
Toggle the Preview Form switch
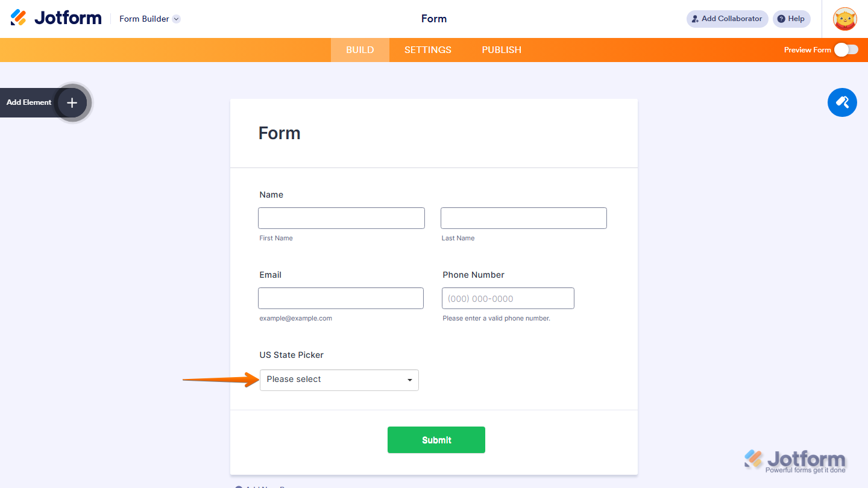[x=847, y=50]
